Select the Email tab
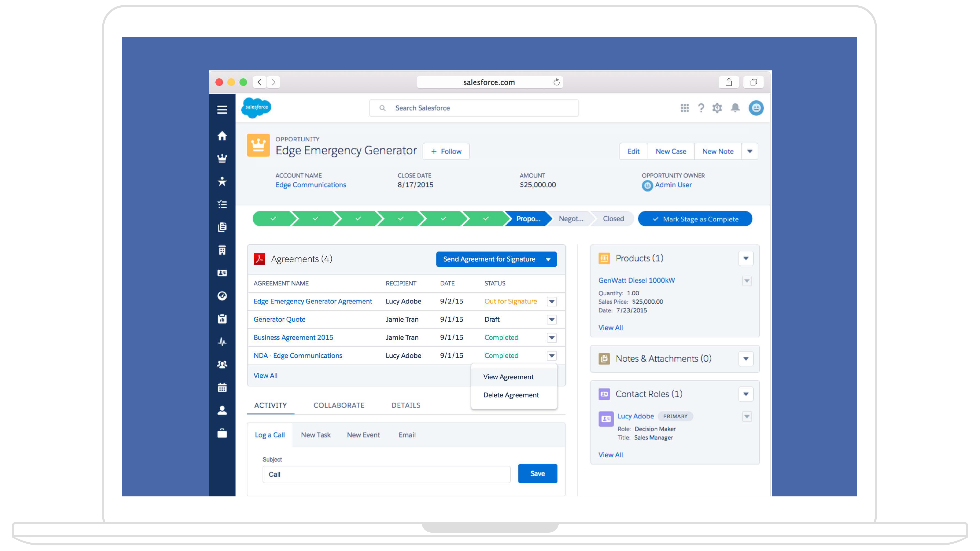Image resolution: width=980 pixels, height=551 pixels. (407, 435)
